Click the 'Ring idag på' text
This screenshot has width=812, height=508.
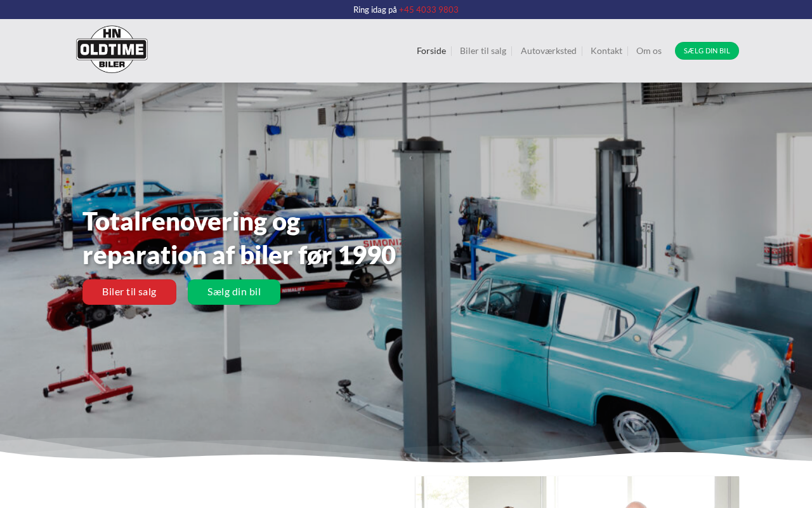374,10
